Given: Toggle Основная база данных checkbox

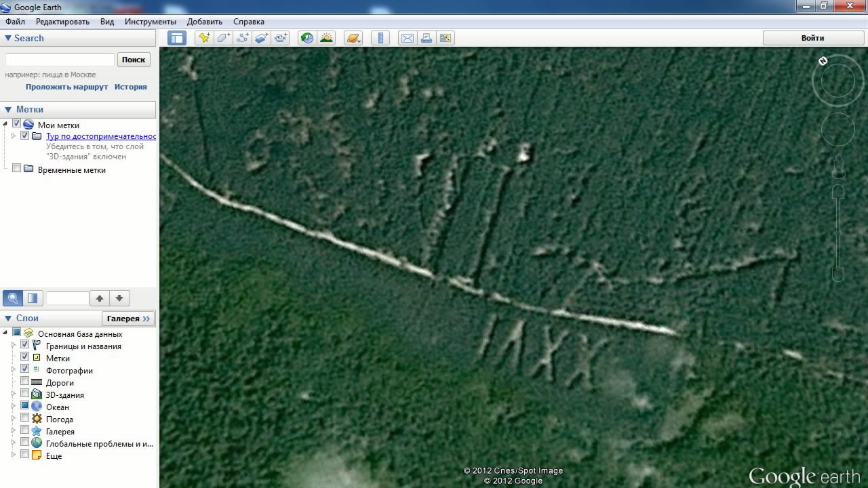Looking at the screenshot, I should [x=17, y=333].
